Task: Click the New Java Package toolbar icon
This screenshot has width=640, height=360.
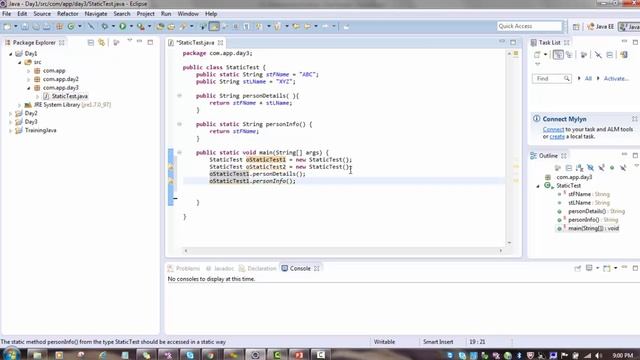Action: pos(60,27)
